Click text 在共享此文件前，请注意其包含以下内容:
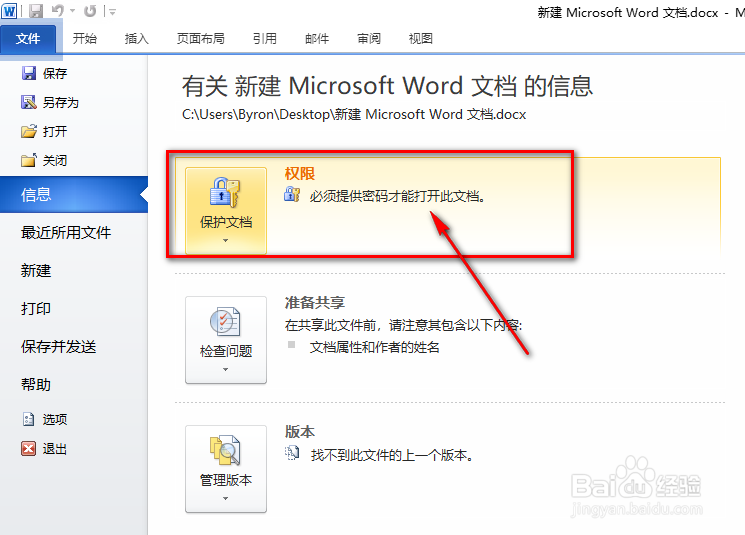745x535 pixels. (x=403, y=325)
